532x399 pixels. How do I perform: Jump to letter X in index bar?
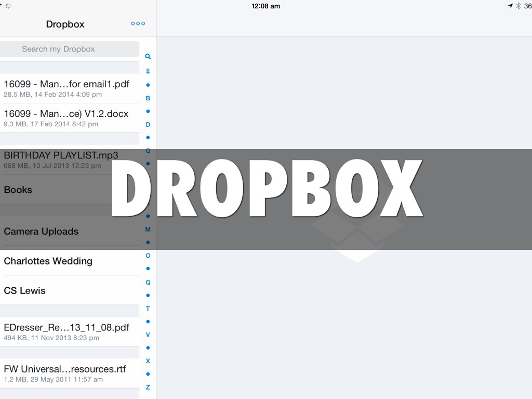pyautogui.click(x=148, y=361)
